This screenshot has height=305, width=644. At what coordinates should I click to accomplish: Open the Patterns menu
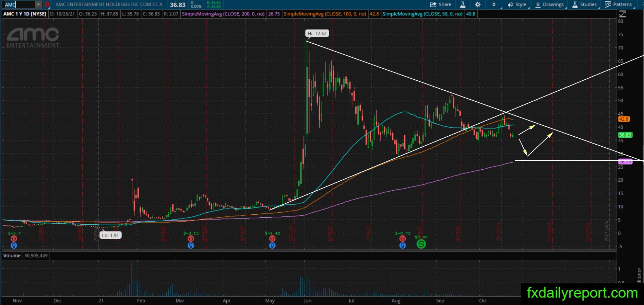tap(618, 4)
